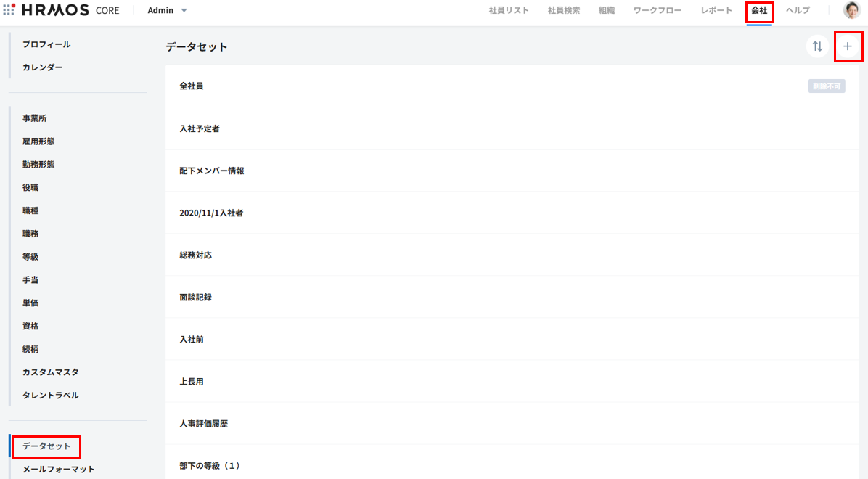Open the 会社 tab
The image size is (868, 479).
pyautogui.click(x=759, y=10)
